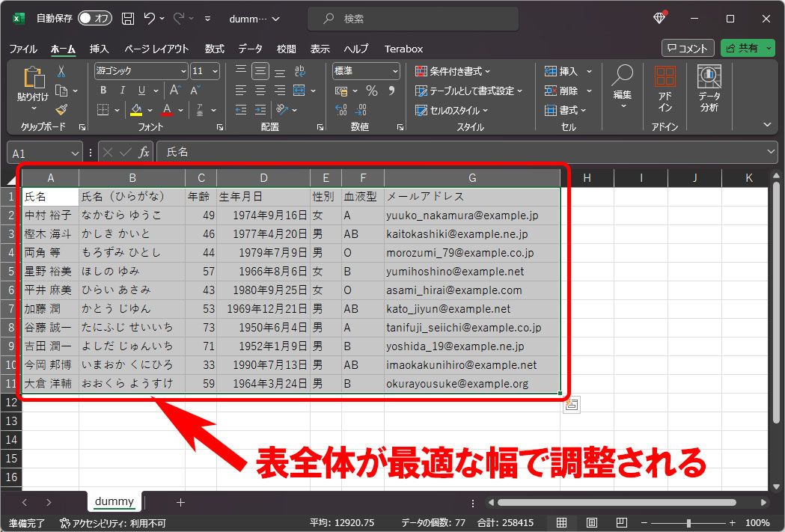Image resolution: width=785 pixels, height=532 pixels.
Task: Open the font name dropdown 游ゴシック
Action: click(x=141, y=71)
